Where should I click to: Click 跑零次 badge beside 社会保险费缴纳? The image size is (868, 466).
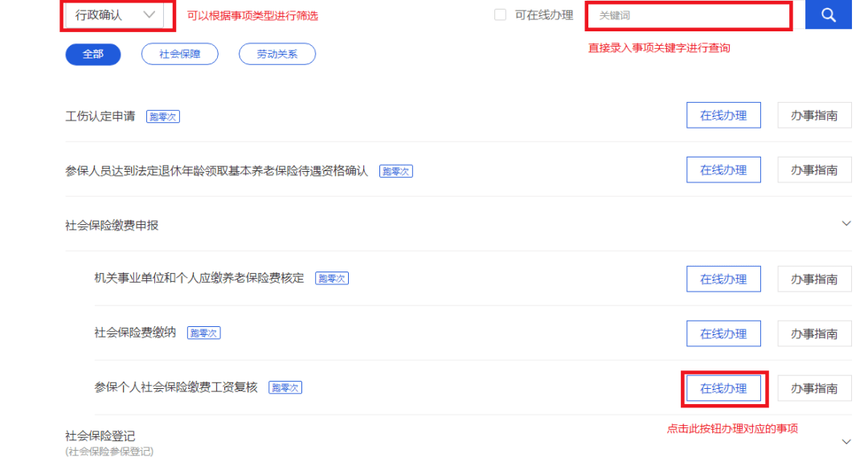203,333
